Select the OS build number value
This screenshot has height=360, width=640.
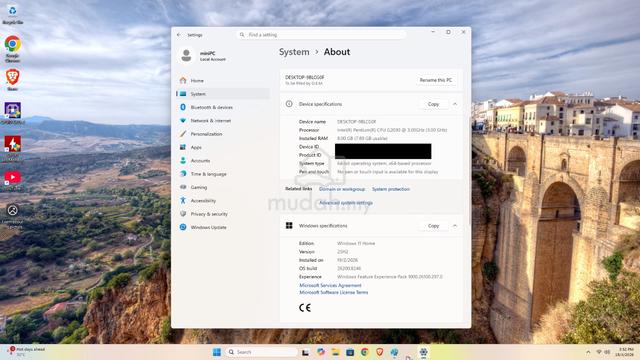pos(349,269)
